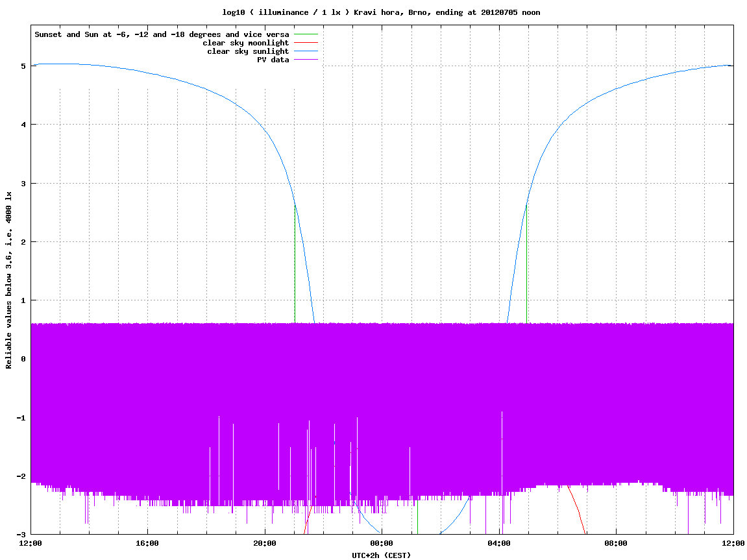Click the x-axis label 08:00
The height and width of the screenshot is (560, 747).
pyautogui.click(x=616, y=543)
